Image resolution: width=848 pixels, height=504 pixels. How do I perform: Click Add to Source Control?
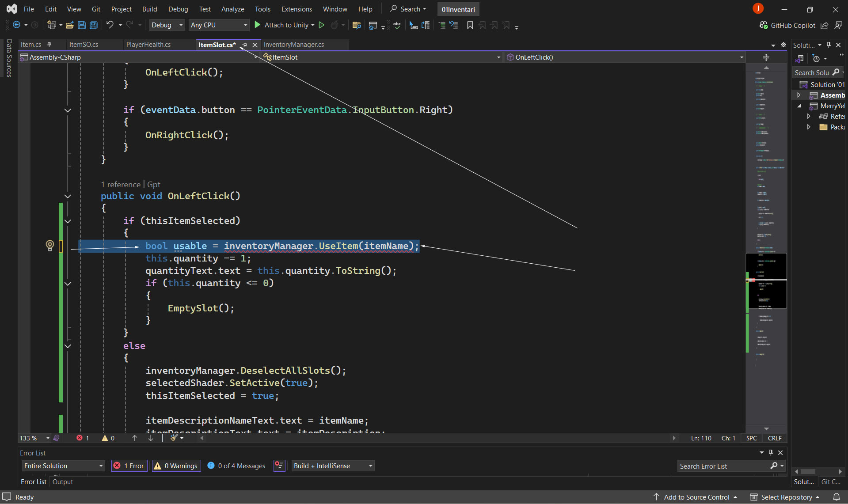pyautogui.click(x=696, y=497)
